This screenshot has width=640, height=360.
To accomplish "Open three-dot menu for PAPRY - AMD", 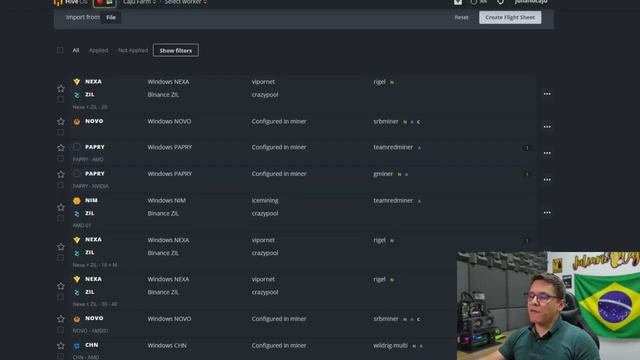I will [x=547, y=153].
